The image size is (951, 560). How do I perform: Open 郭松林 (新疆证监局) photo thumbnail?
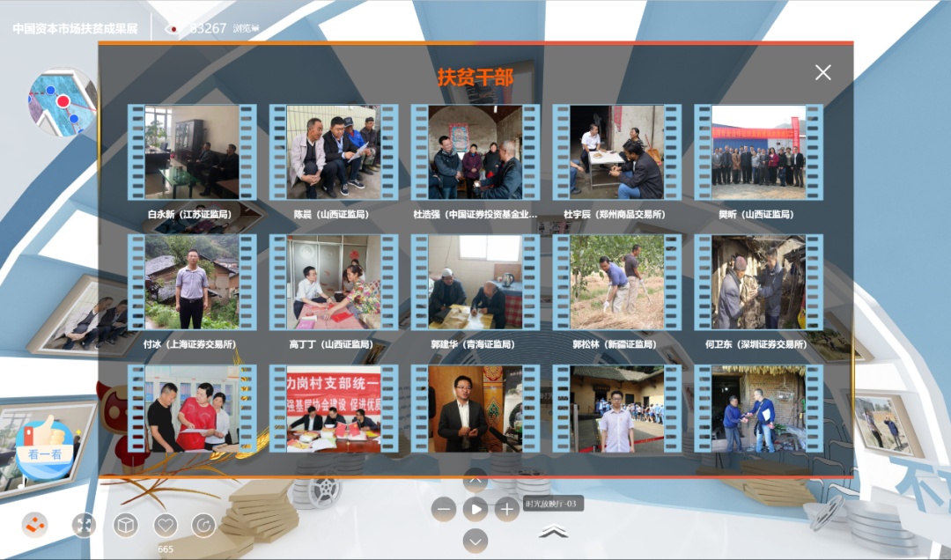click(616, 282)
